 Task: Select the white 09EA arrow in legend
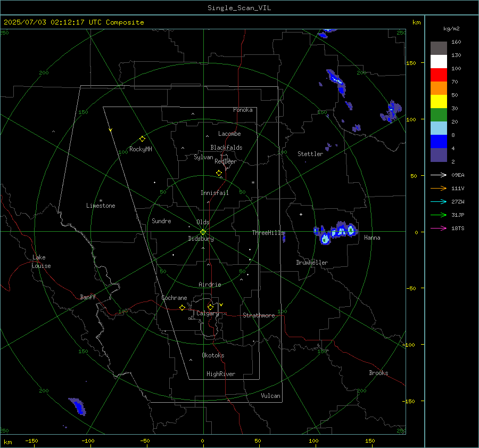pos(439,175)
